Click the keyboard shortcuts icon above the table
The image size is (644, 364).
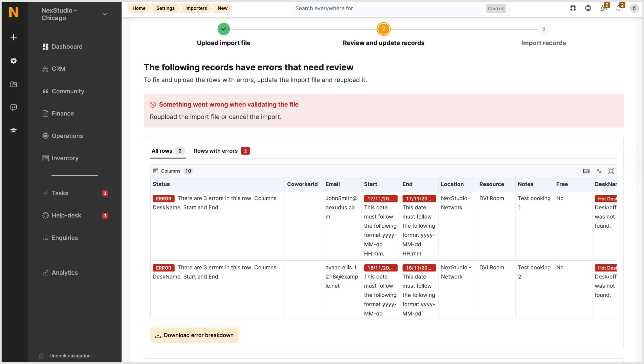coord(586,171)
